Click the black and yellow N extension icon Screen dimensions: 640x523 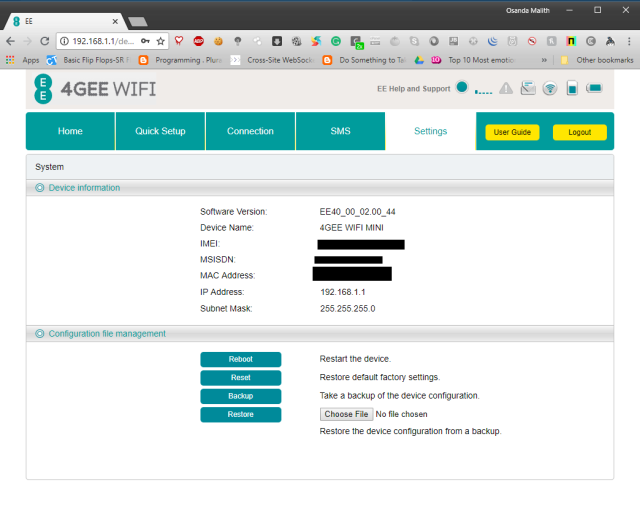click(571, 41)
